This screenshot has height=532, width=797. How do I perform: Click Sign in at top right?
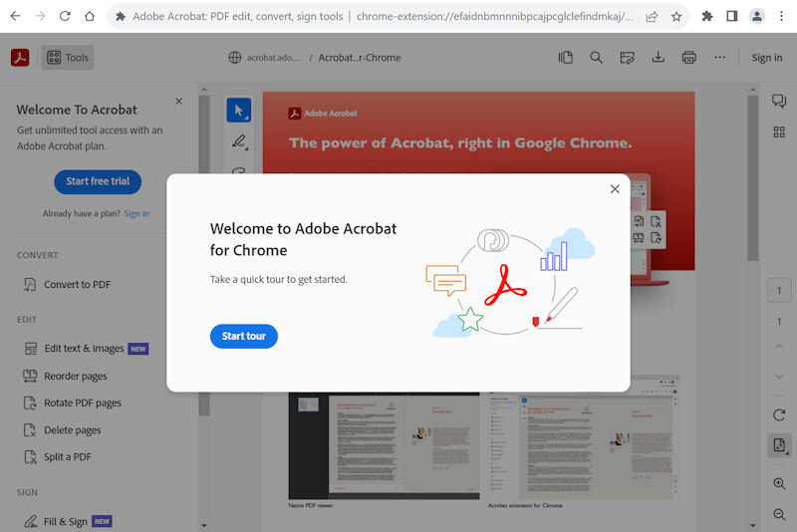tap(767, 58)
